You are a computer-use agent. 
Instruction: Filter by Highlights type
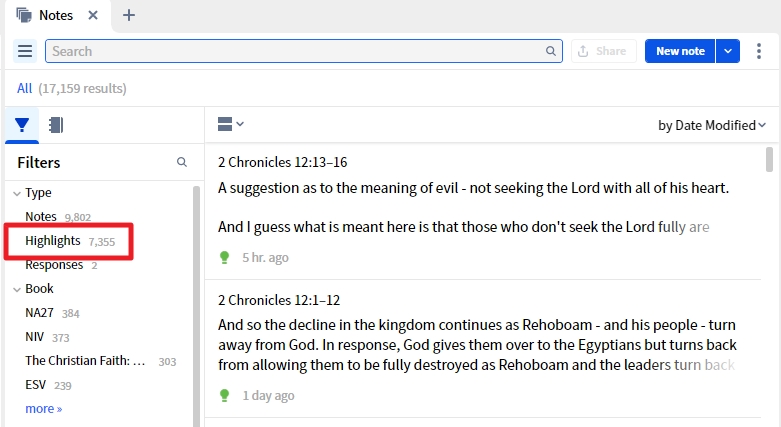point(53,241)
